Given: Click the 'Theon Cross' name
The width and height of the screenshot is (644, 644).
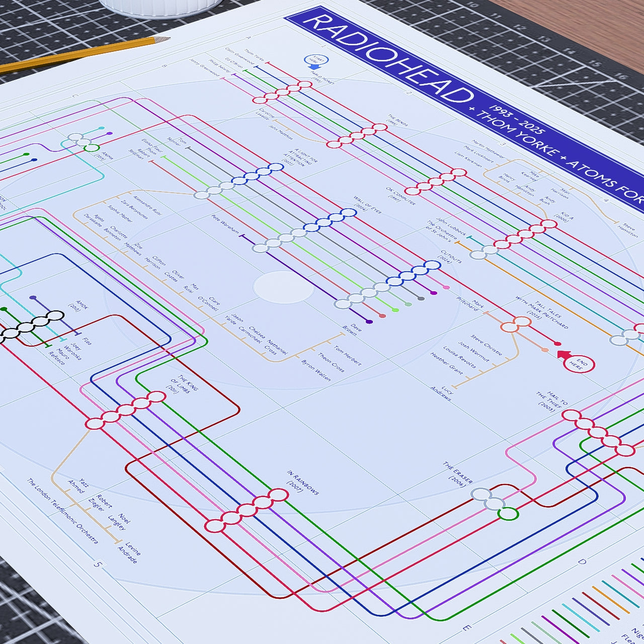Looking at the screenshot, I should 331,362.
